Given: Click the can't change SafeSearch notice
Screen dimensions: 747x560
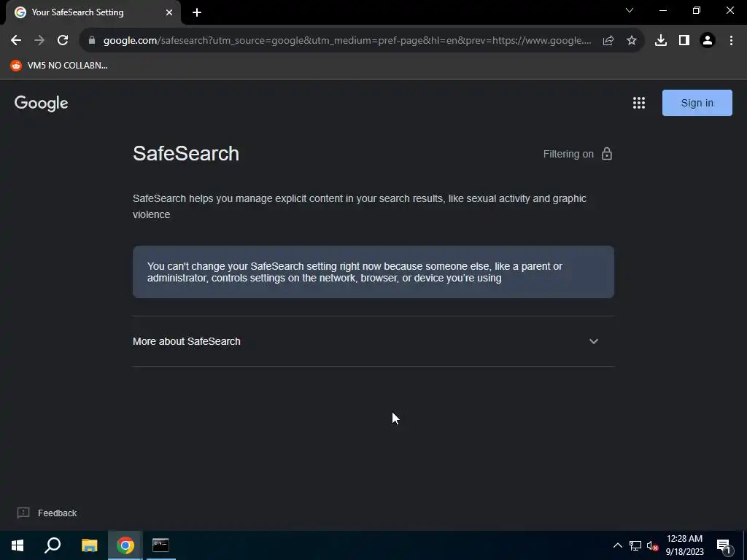Looking at the screenshot, I should click(x=373, y=272).
